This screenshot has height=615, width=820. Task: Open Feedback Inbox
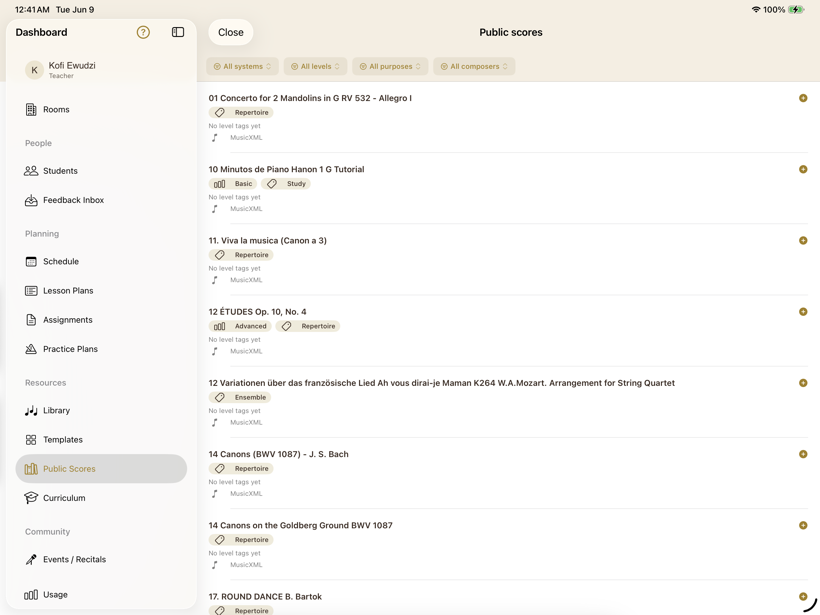(101, 200)
